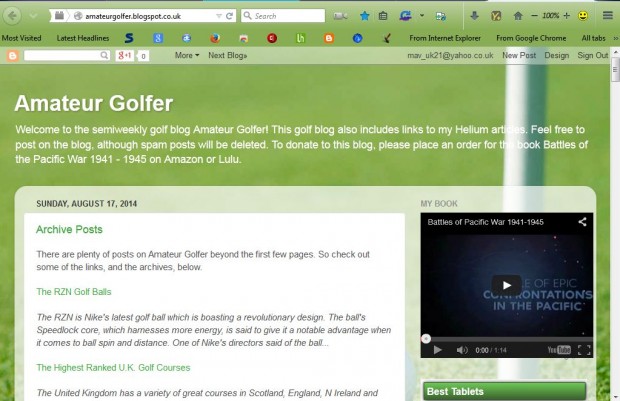The height and width of the screenshot is (401, 620).
Task: Click the Google +1 button on the navbar
Action: click(125, 55)
